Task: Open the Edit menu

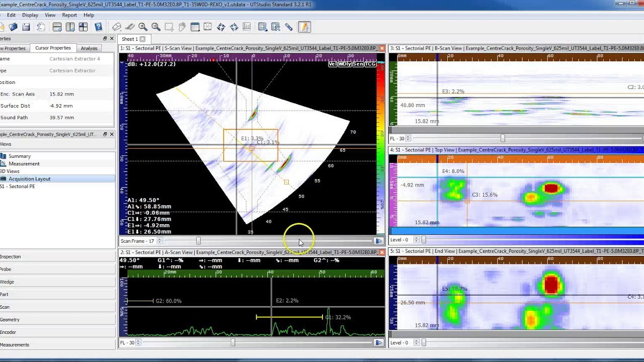Action: point(11,15)
